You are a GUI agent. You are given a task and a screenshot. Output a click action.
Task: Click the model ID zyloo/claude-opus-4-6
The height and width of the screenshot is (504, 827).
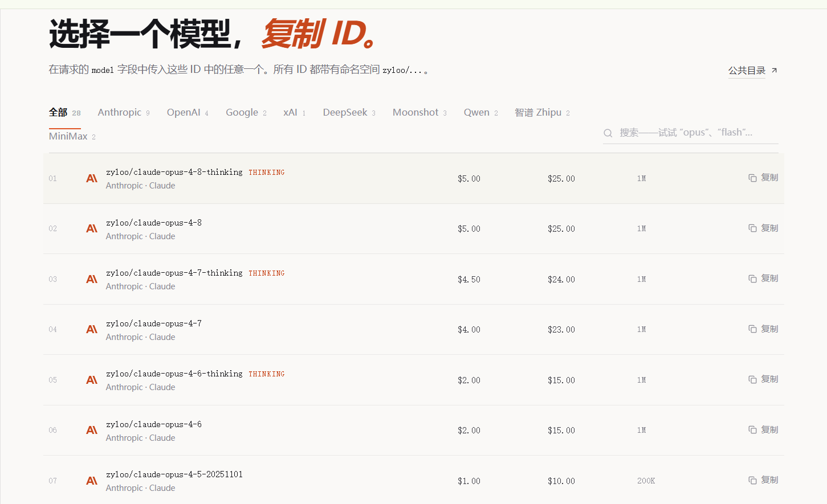tap(154, 424)
